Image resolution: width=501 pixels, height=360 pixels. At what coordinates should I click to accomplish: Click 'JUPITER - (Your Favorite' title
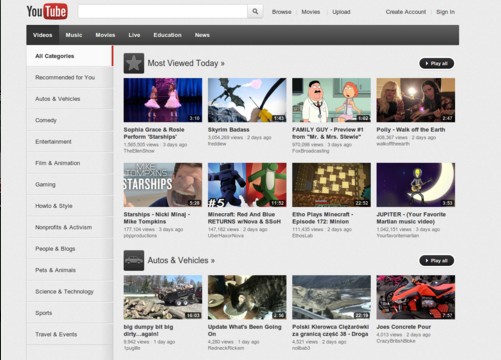pyautogui.click(x=411, y=218)
